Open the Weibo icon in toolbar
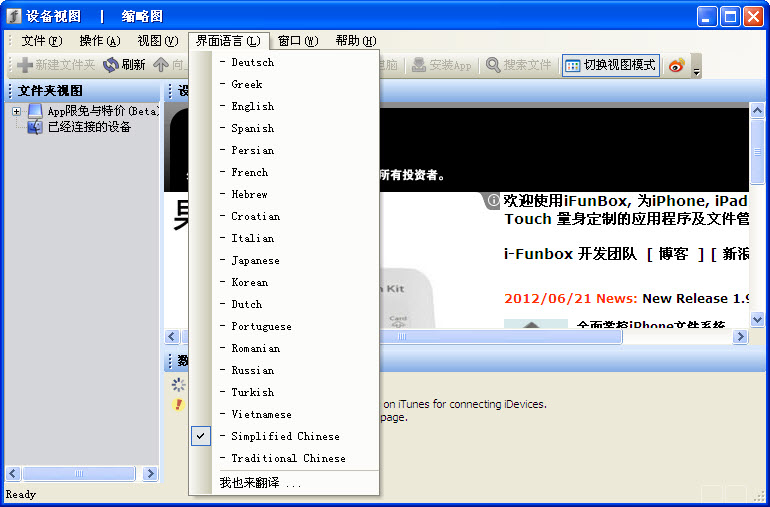The width and height of the screenshot is (770, 507). tap(676, 65)
